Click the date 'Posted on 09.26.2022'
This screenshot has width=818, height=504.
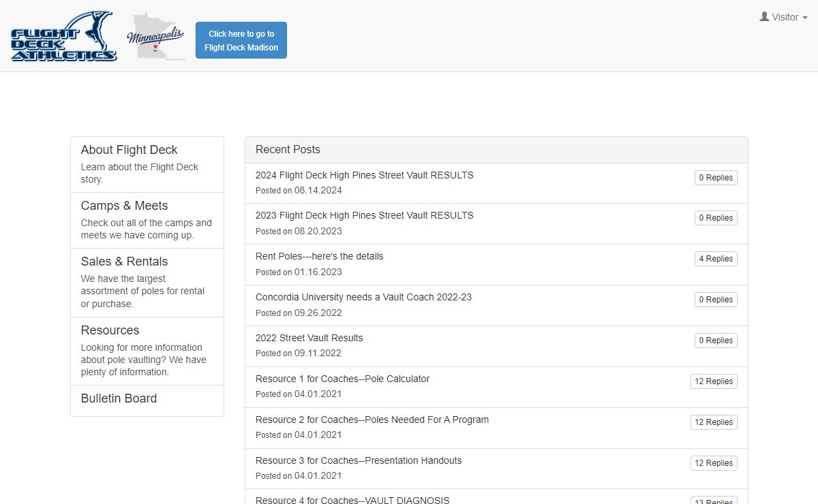299,313
